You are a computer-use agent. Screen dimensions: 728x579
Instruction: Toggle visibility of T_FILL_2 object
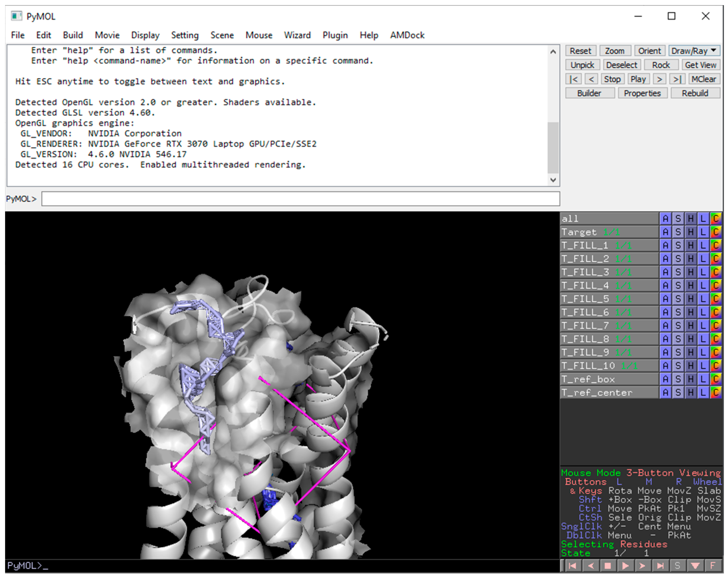tap(610, 259)
